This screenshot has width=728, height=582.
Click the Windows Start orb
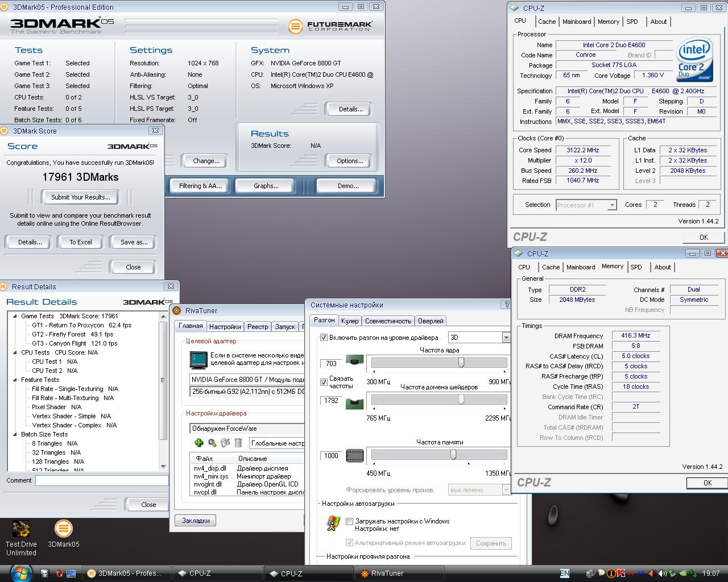[x=20, y=573]
